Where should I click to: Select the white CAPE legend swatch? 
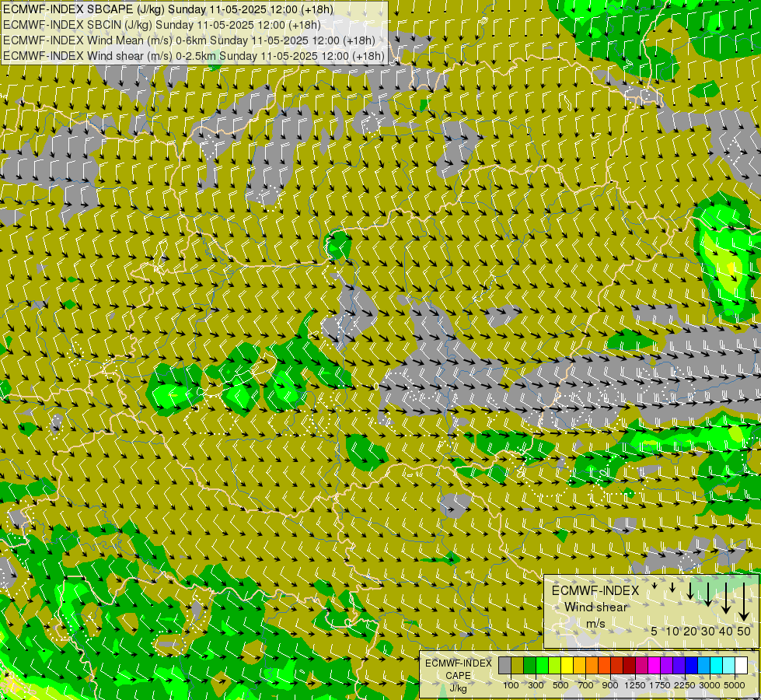click(x=741, y=665)
